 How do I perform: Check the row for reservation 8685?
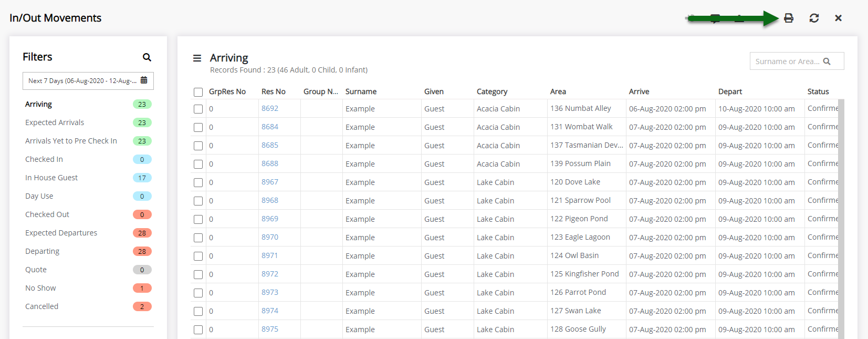click(x=198, y=146)
